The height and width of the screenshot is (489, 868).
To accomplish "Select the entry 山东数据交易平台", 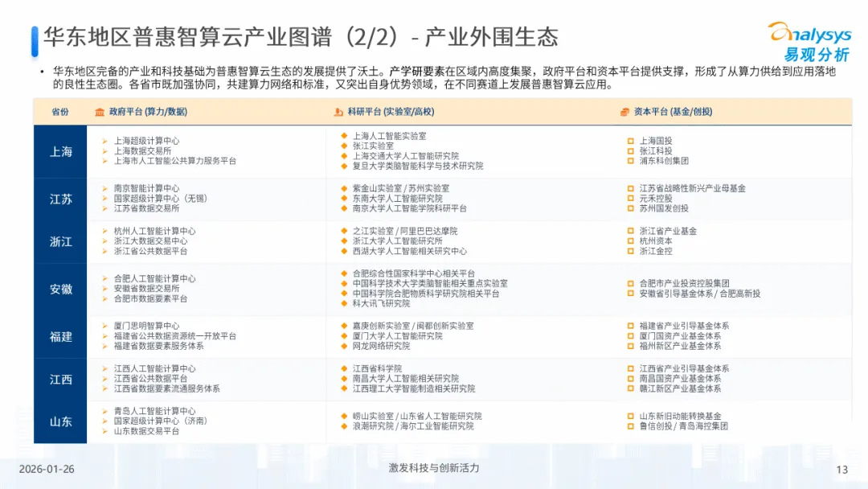I will point(147,431).
